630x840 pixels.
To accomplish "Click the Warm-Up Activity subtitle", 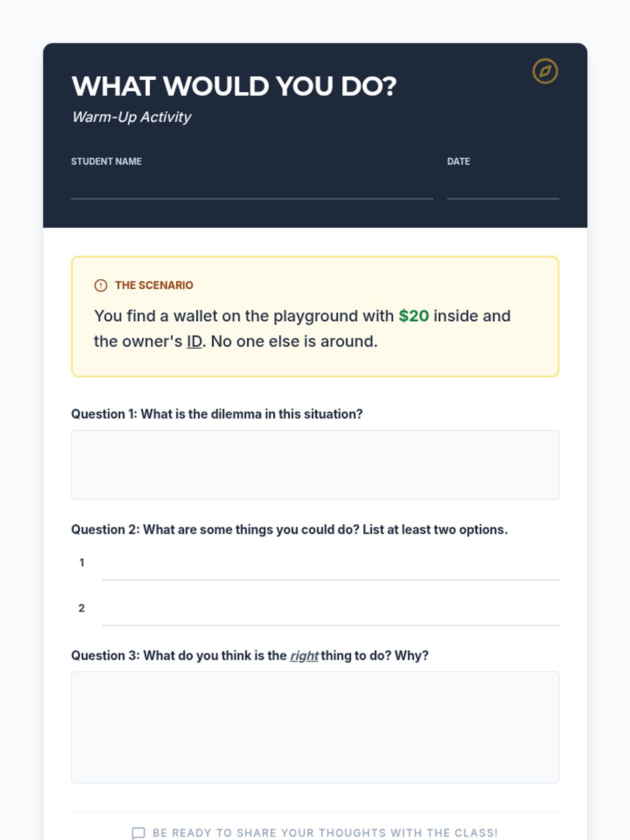I will (x=132, y=117).
